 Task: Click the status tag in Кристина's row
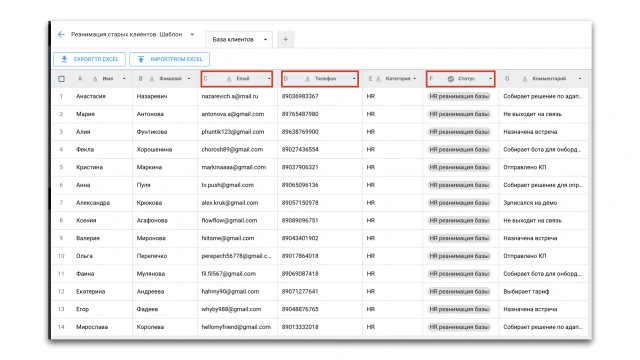pyautogui.click(x=459, y=167)
